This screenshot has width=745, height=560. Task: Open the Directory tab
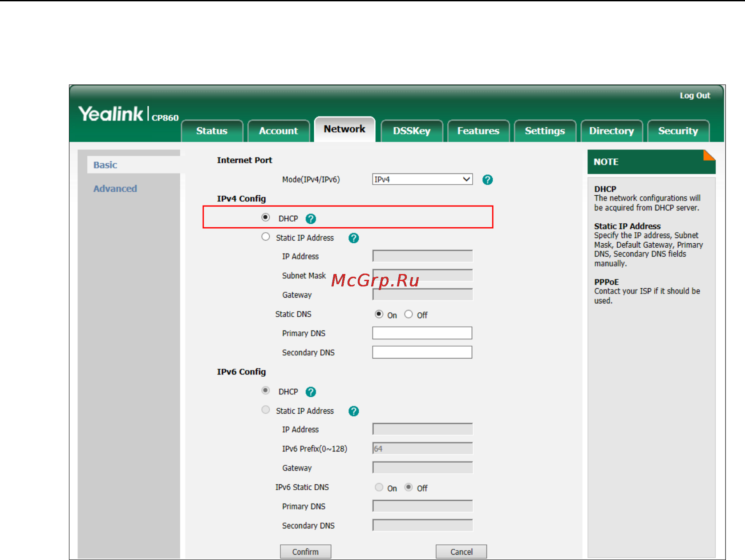[x=611, y=131]
